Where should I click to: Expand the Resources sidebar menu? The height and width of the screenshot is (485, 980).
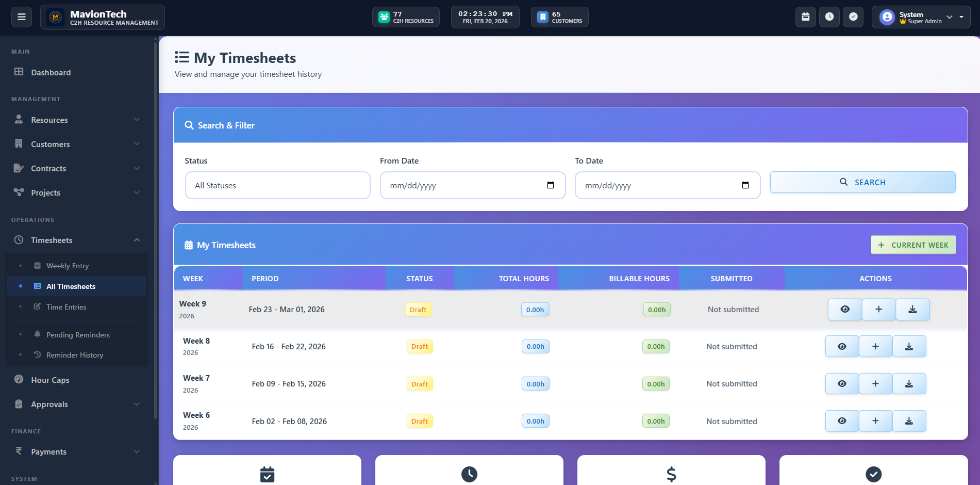[77, 120]
